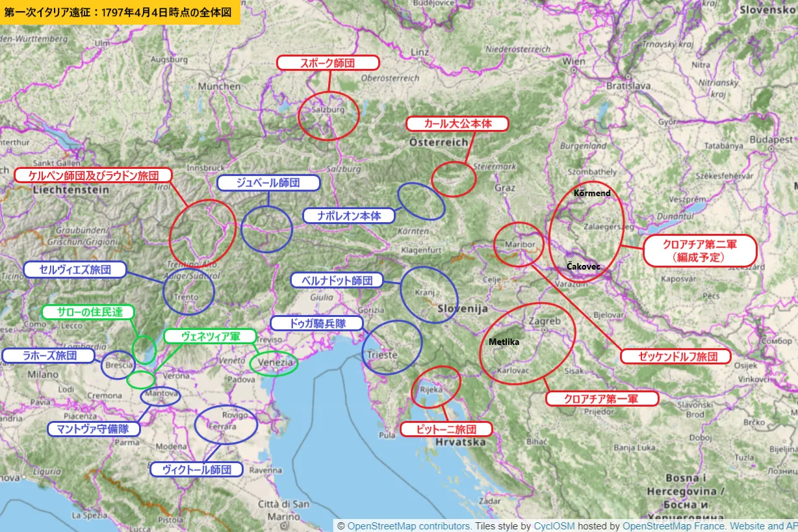This screenshot has width=798, height=532.
Task: Select the Rijeka city label
Action: [x=431, y=390]
